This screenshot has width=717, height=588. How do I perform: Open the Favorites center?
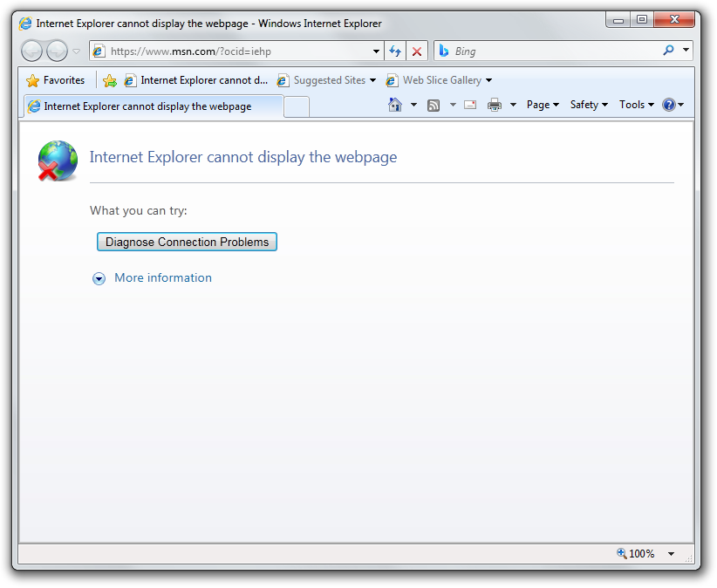click(x=55, y=80)
